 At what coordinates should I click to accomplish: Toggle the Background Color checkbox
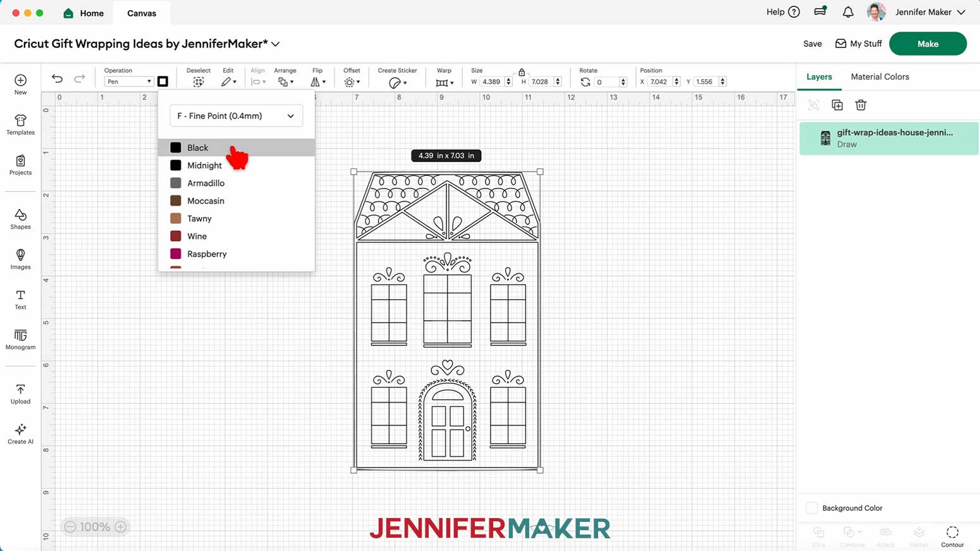pyautogui.click(x=812, y=508)
